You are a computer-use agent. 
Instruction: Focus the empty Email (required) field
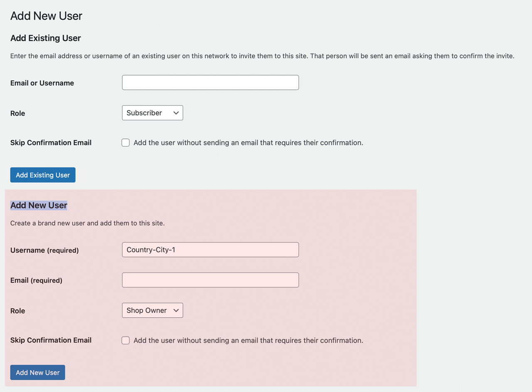click(x=210, y=280)
